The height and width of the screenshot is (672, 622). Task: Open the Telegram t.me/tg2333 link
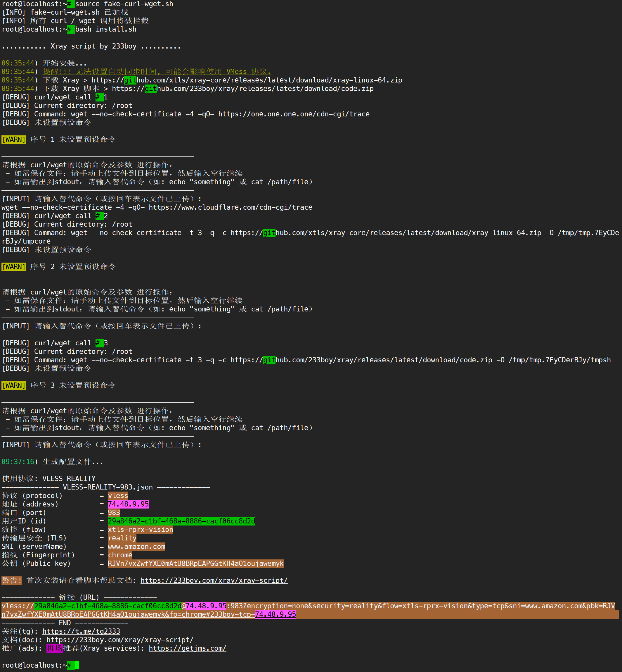[81, 631]
